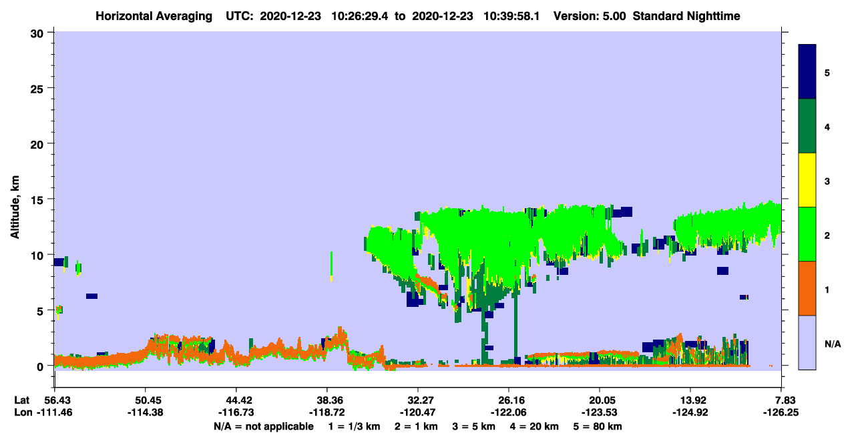Screen dimensions: 868x445
Task: Click the bright green colorbar segment labeled 2
Action: tap(807, 234)
